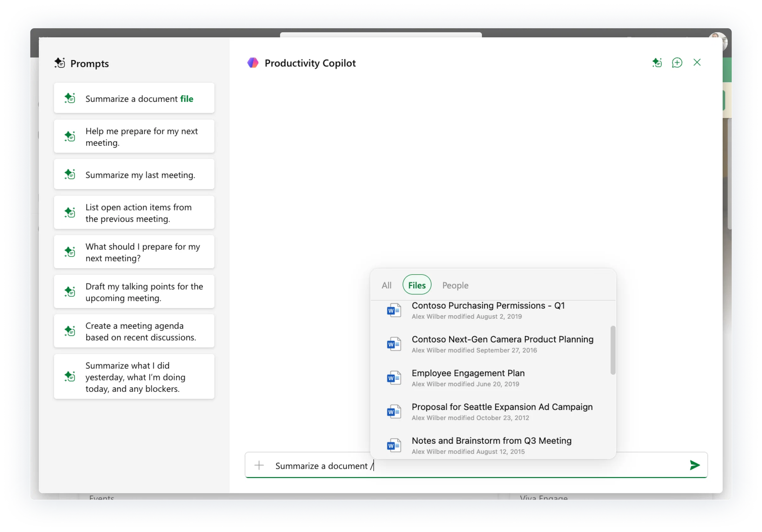Viewport: 762px width, 532px height.
Task: Select file 'Contoso Next-Gen Camera Product Planning'
Action: pos(491,344)
